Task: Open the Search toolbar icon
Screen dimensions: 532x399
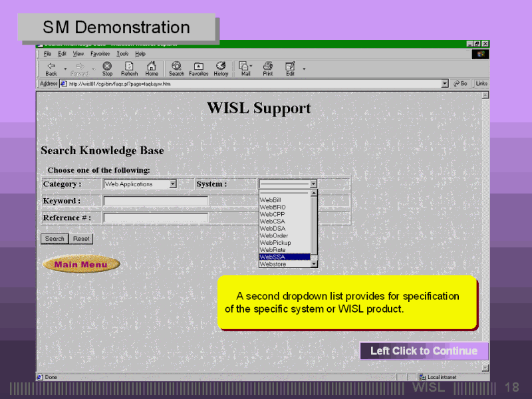Action: [x=176, y=67]
